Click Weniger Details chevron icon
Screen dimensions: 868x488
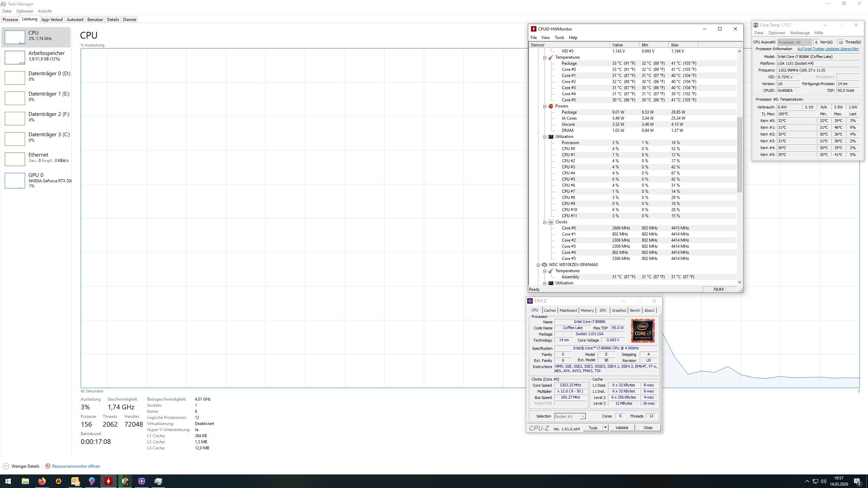tap(6, 466)
